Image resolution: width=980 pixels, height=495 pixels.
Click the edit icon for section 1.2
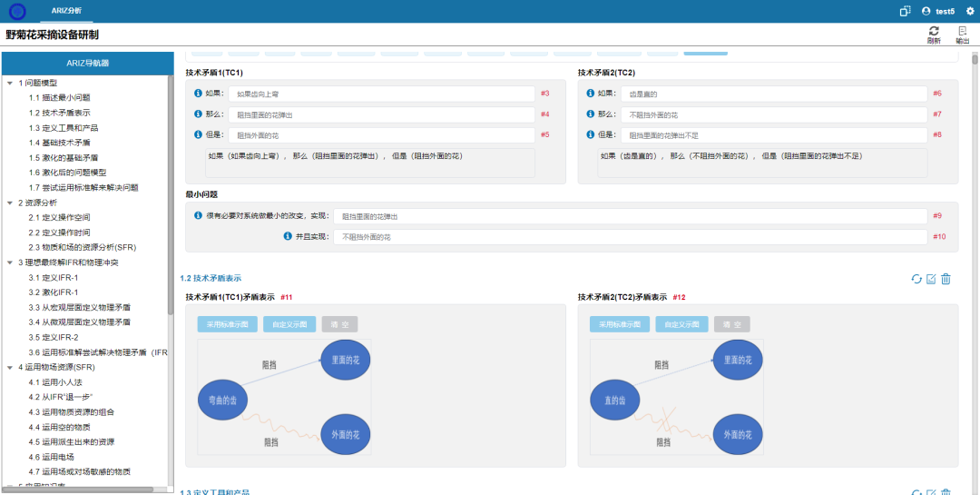(x=931, y=279)
